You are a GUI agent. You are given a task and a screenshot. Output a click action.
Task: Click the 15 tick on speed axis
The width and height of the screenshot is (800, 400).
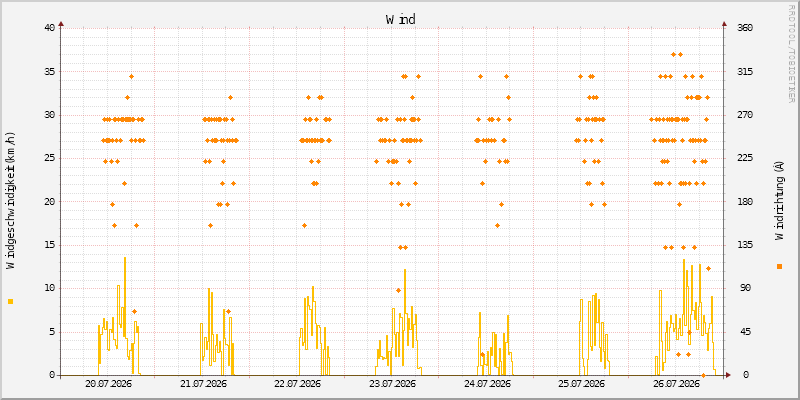(49, 245)
